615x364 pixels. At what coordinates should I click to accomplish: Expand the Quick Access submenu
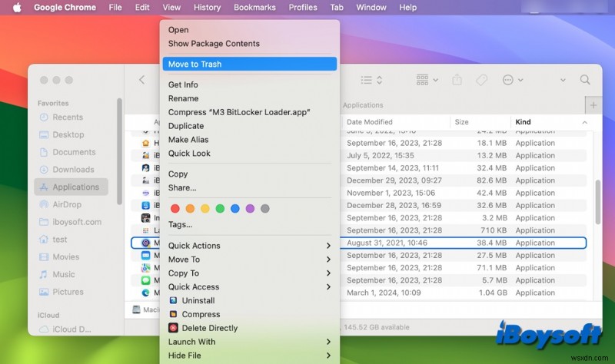point(249,286)
